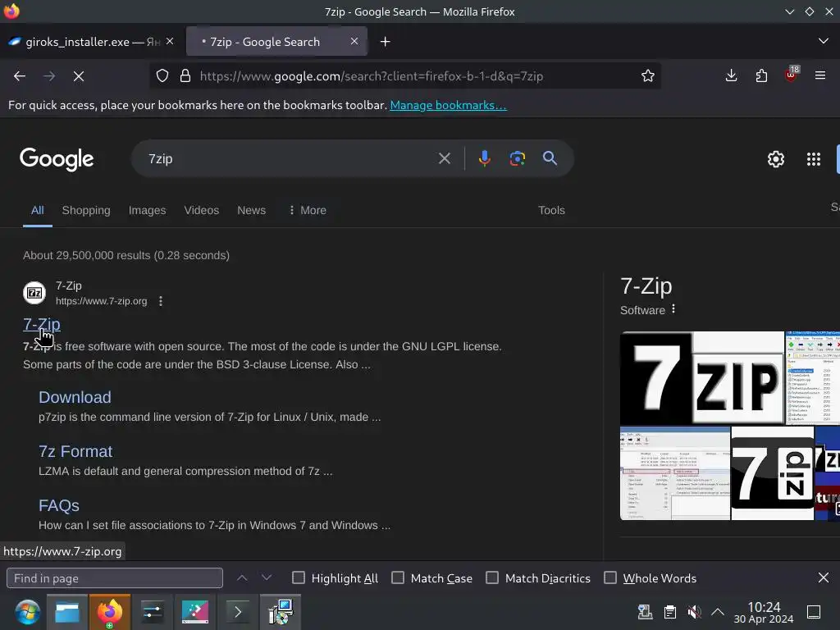Open the clipboard tray icon
The width and height of the screenshot is (840, 630).
point(669,612)
